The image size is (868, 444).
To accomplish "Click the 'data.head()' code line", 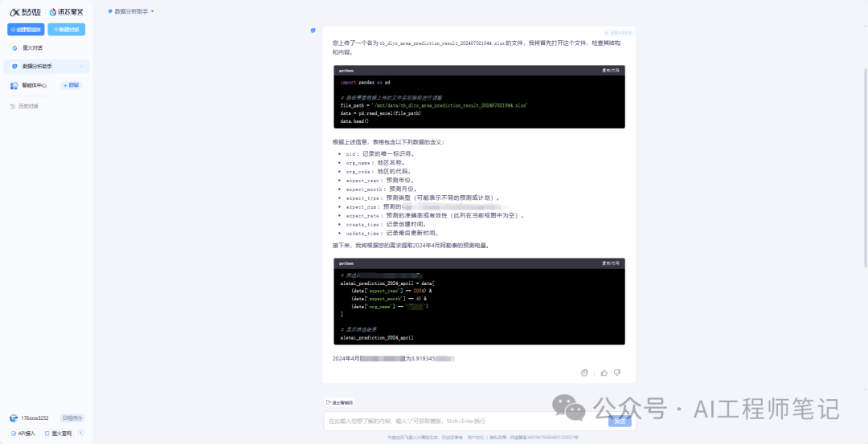I will point(354,121).
